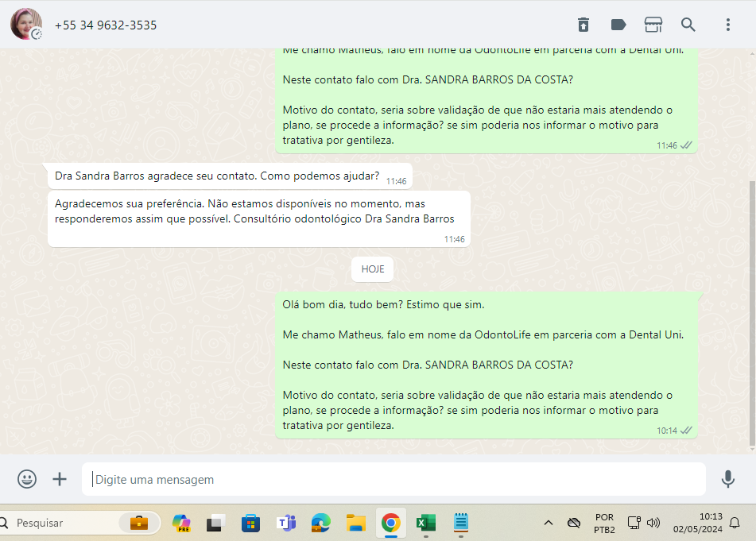756x541 pixels.
Task: Start voice message with microphone icon
Action: point(728,479)
